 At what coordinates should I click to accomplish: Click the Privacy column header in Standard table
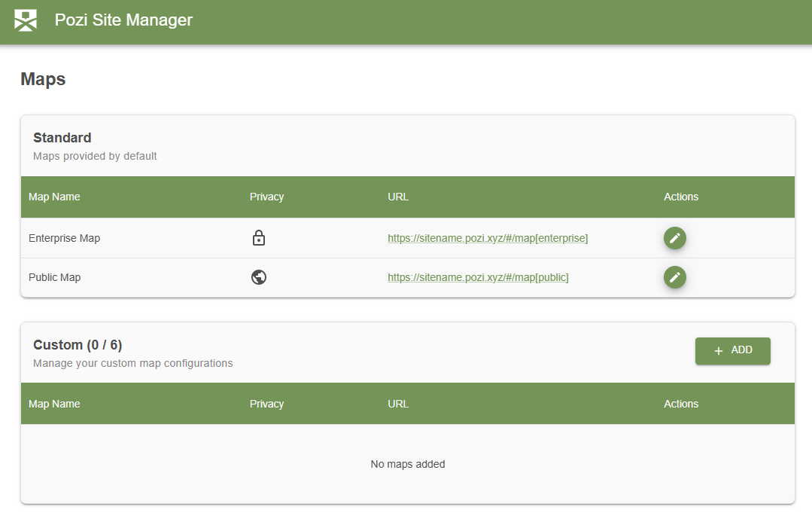[x=266, y=197]
